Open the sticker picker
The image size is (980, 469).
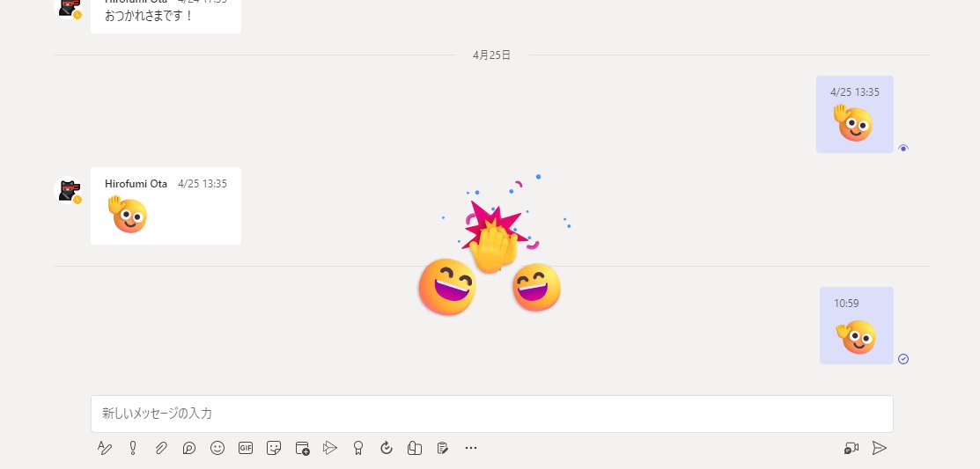pos(274,448)
